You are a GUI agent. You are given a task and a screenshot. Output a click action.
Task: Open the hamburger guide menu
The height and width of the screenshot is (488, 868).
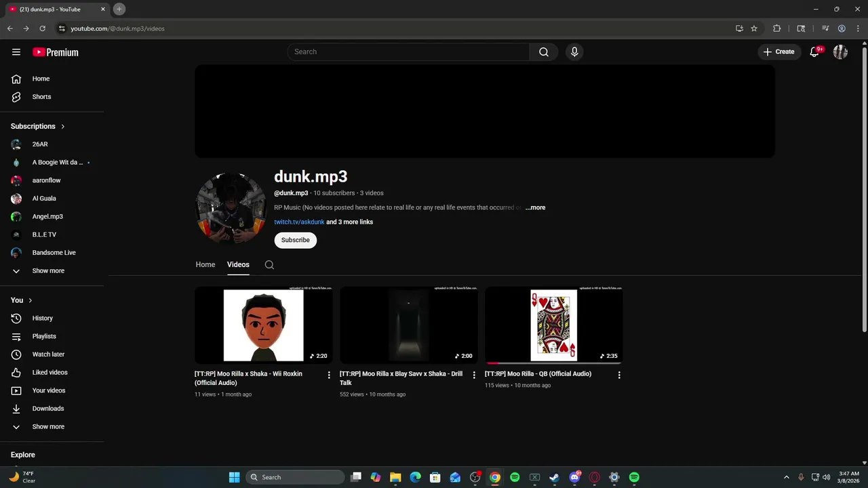point(16,52)
